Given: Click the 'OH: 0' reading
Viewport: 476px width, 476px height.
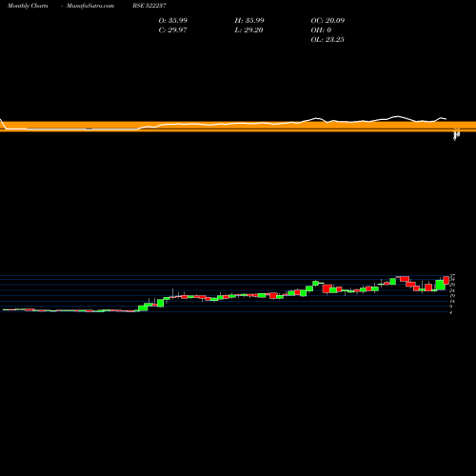Looking at the screenshot, I should click(x=321, y=30).
